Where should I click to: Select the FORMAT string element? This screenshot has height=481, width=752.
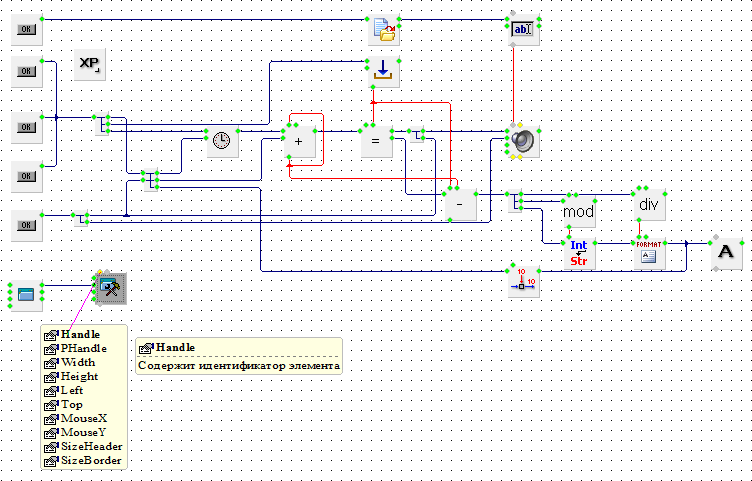click(647, 253)
